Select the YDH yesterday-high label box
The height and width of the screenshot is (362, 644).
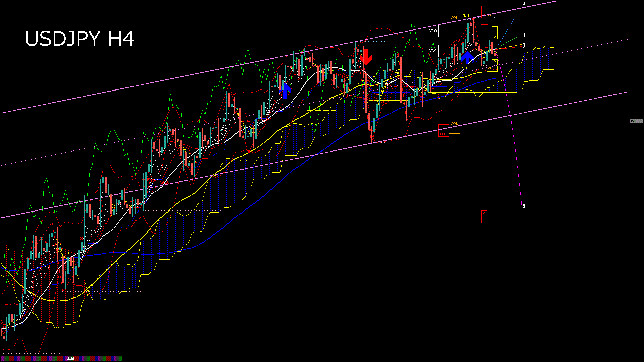pos(465,15)
